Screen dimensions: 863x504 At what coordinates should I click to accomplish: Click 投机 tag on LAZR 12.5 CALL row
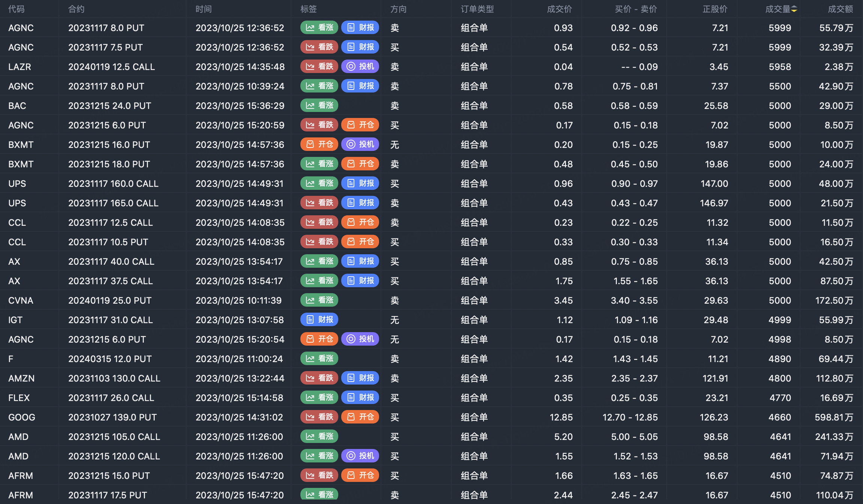360,67
